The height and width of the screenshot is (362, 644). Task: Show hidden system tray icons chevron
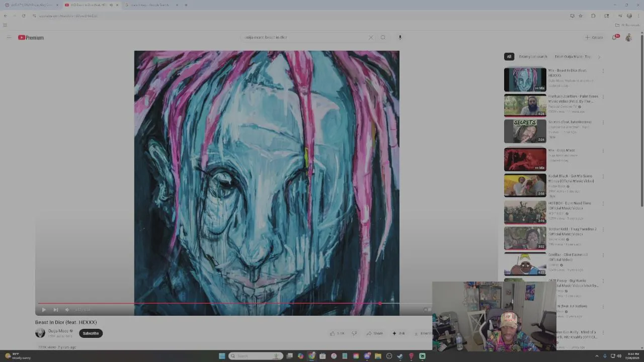pyautogui.click(x=597, y=356)
